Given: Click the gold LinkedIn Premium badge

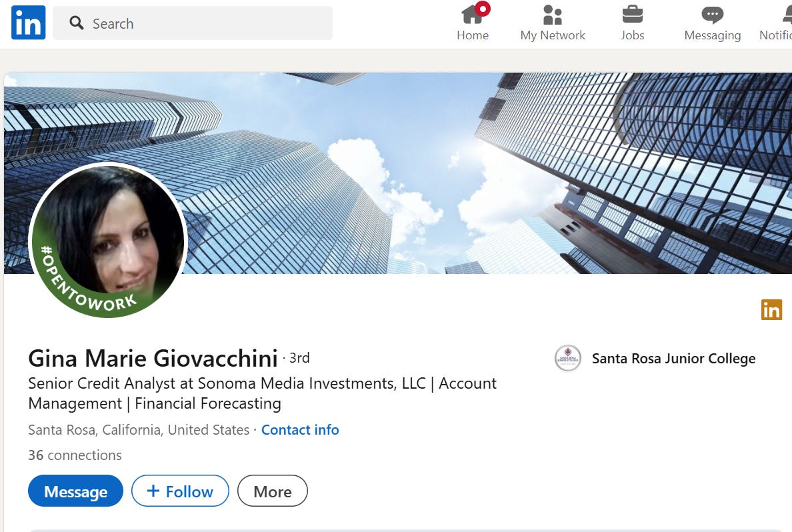Looking at the screenshot, I should click(x=771, y=310).
